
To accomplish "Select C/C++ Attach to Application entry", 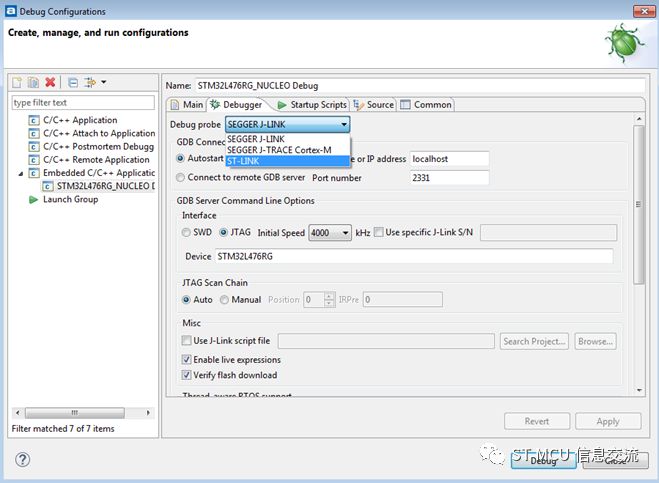I will 99,133.
